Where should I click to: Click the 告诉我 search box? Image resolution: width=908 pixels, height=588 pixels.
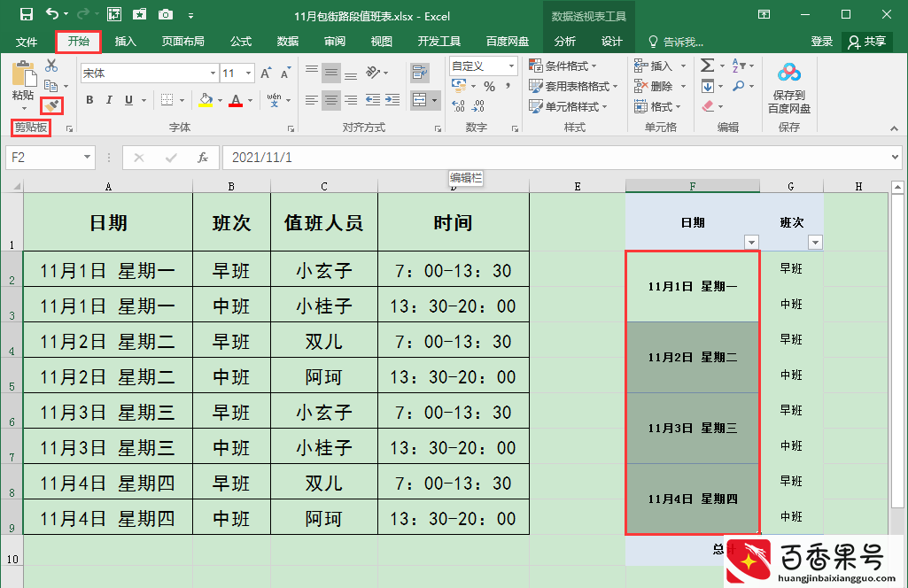tap(676, 42)
